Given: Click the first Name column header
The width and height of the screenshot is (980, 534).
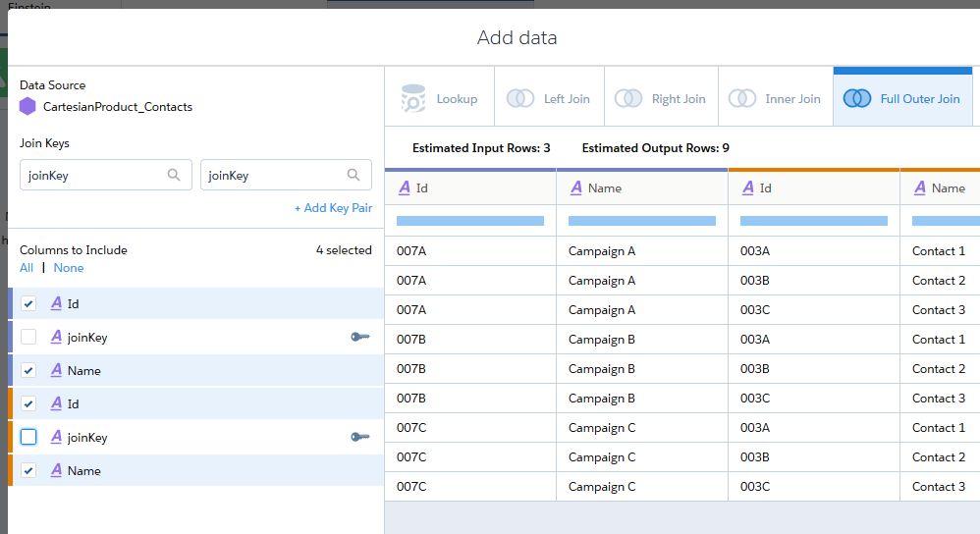Looking at the screenshot, I should coord(604,187).
